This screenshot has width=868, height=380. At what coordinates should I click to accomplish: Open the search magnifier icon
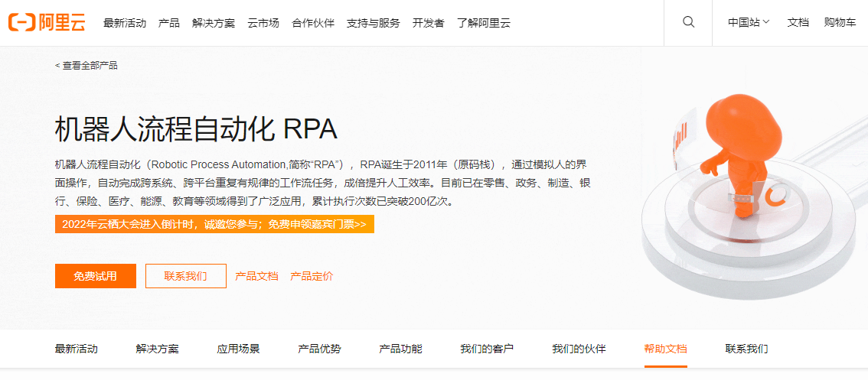pyautogui.click(x=688, y=23)
